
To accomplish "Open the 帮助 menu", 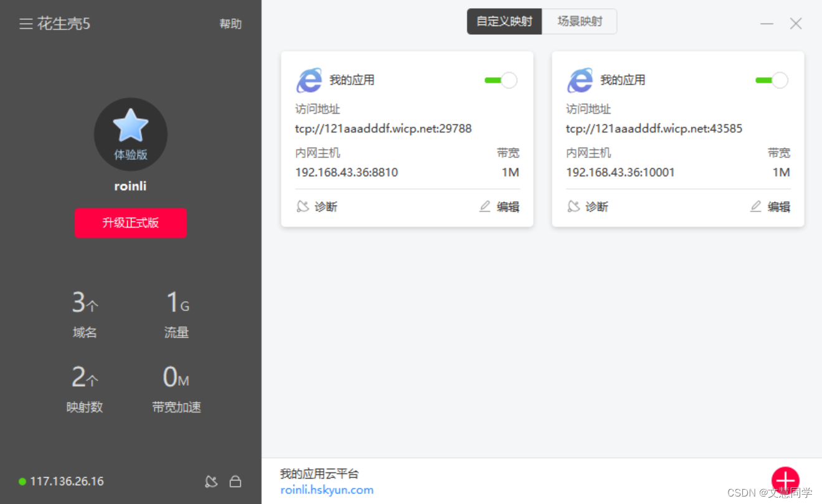I will (230, 24).
